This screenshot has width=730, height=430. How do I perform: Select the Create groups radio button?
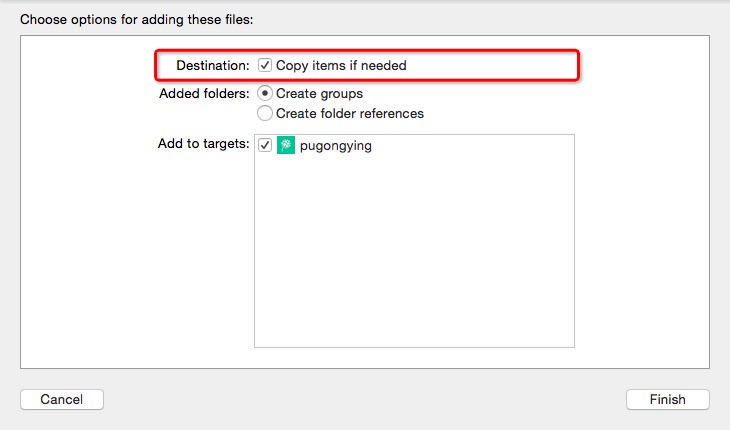[x=265, y=93]
